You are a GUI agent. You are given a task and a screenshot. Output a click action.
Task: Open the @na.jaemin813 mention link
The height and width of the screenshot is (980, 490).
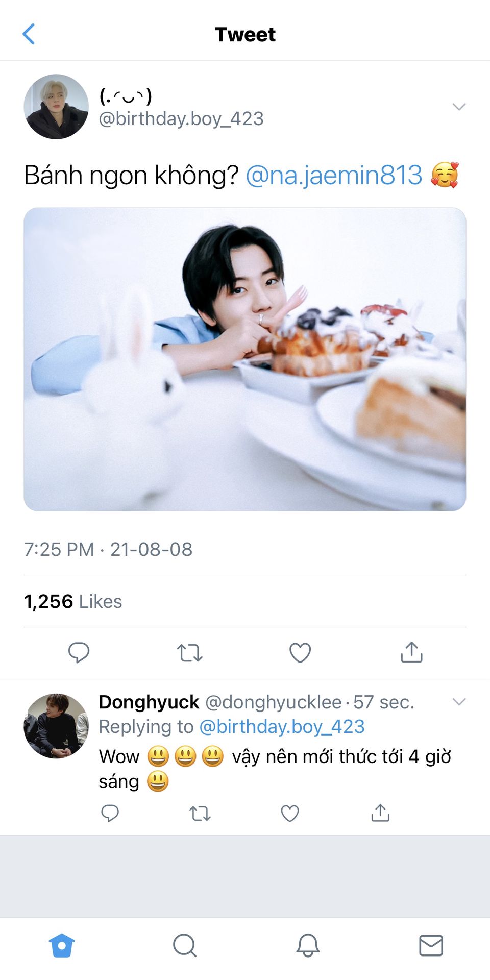pyautogui.click(x=334, y=175)
